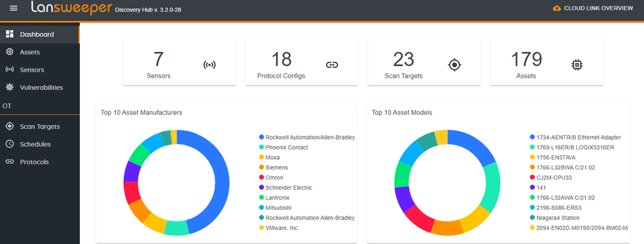
Task: Click the Sensors signal icon in sidebar
Action: 10,70
